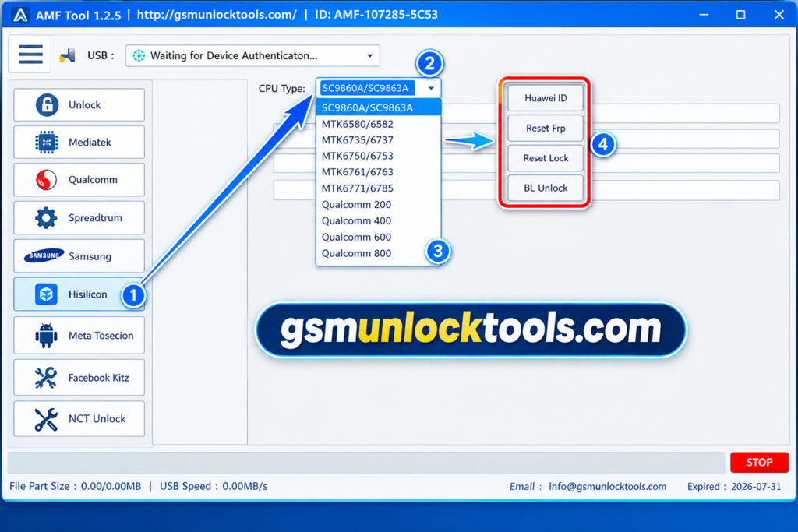Expand the USB device dropdown arrow

pos(370,55)
